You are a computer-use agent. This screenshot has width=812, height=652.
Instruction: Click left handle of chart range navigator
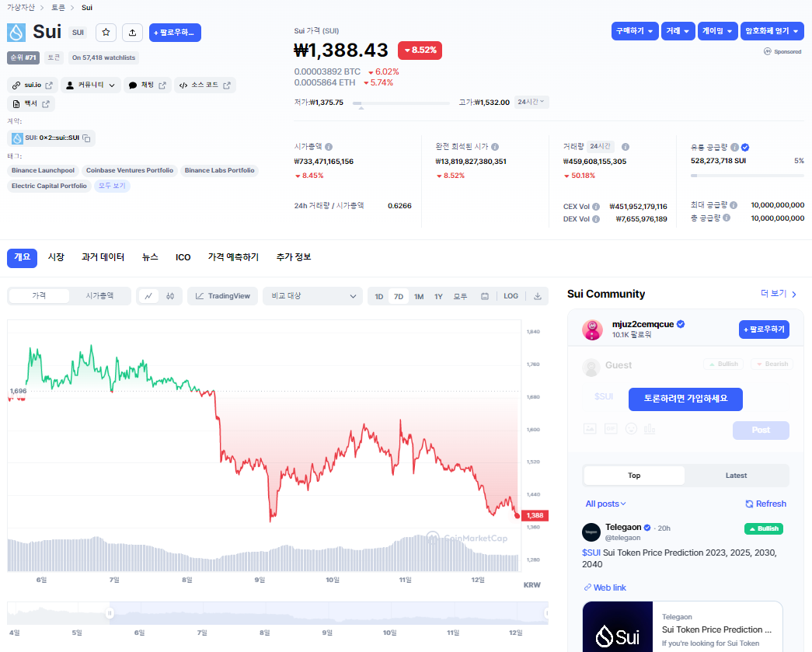tap(110, 613)
